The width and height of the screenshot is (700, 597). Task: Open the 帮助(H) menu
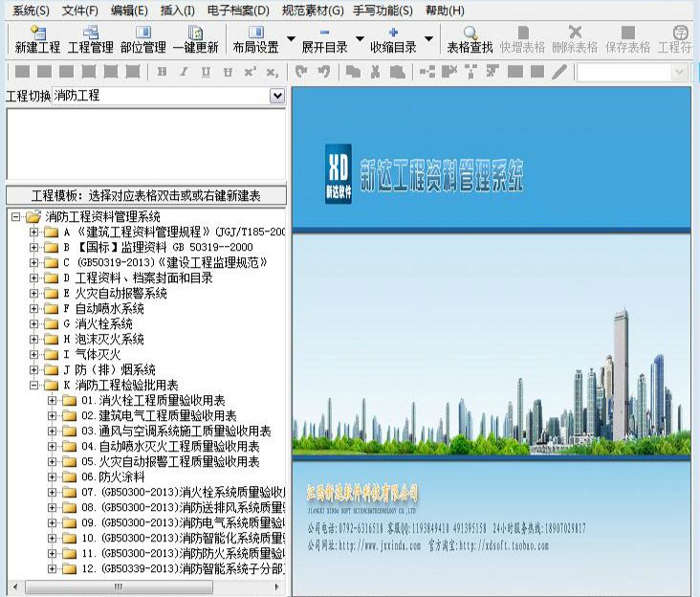(x=444, y=11)
